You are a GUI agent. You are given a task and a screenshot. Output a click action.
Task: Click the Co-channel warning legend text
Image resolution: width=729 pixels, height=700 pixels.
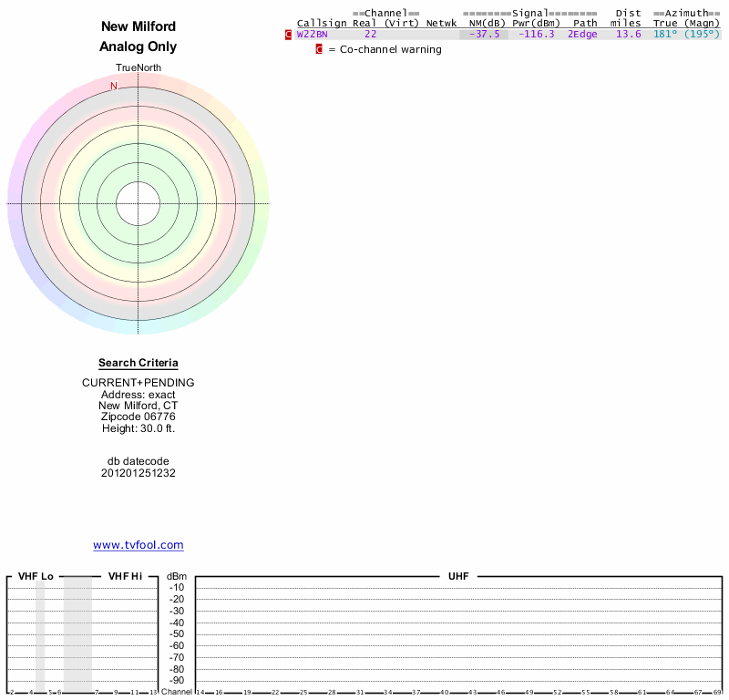pos(391,49)
